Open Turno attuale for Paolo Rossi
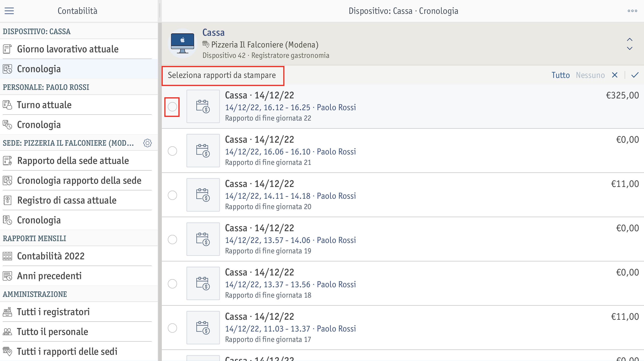 pyautogui.click(x=79, y=105)
